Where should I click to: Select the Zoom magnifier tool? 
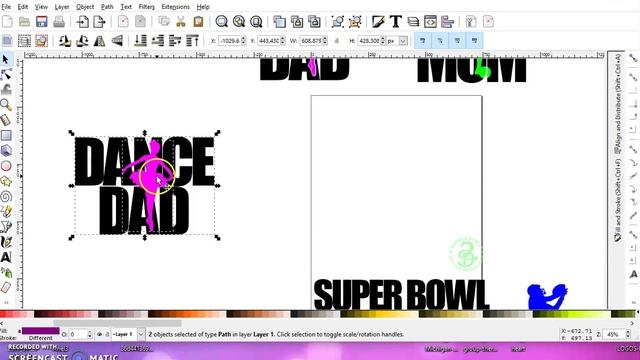[6, 105]
